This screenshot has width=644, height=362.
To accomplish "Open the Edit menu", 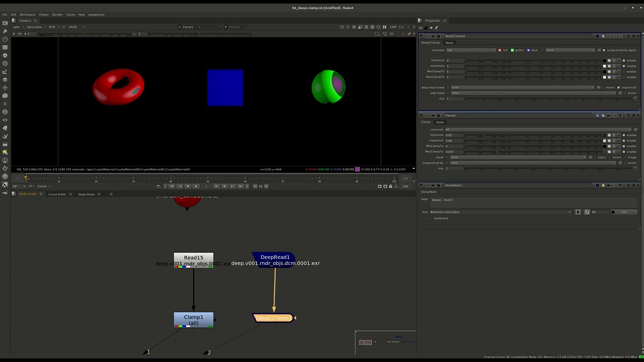I will click(14, 15).
